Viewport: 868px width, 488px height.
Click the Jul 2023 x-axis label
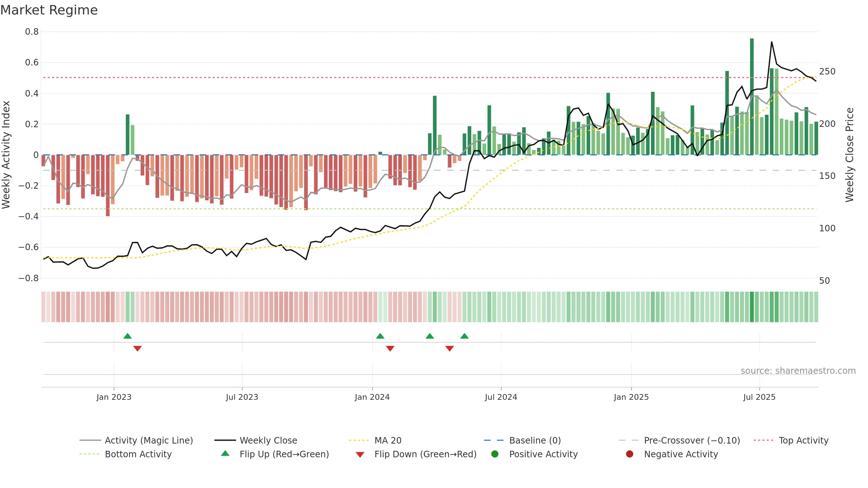242,397
